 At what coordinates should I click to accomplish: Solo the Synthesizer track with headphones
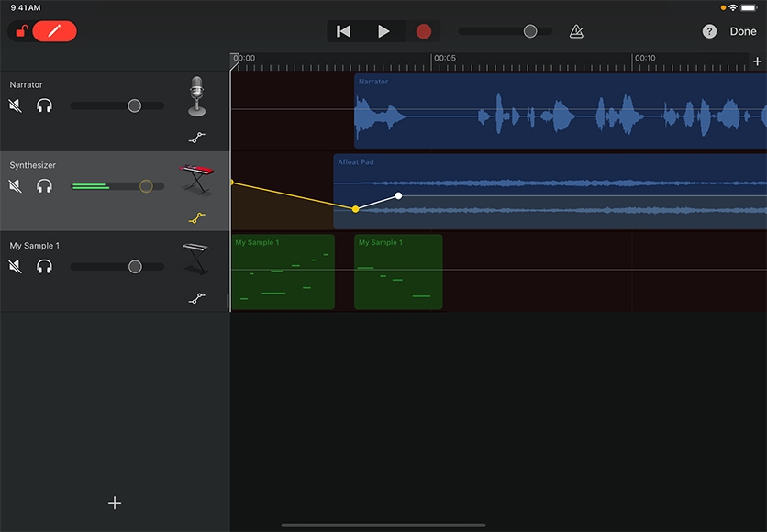[44, 186]
